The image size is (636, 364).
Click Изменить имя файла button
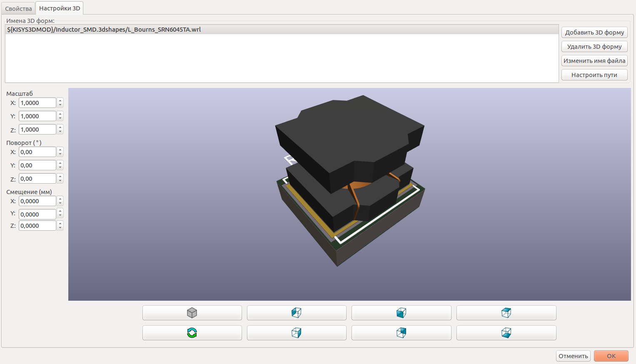pos(594,61)
